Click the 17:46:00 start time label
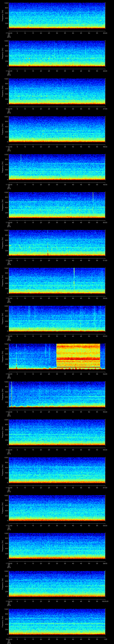This screenshot has height=644, width=114. click(x=9, y=109)
